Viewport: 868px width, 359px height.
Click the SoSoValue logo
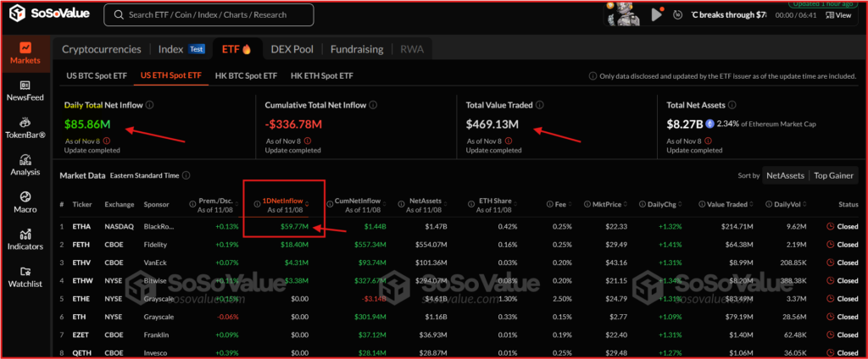coord(48,14)
